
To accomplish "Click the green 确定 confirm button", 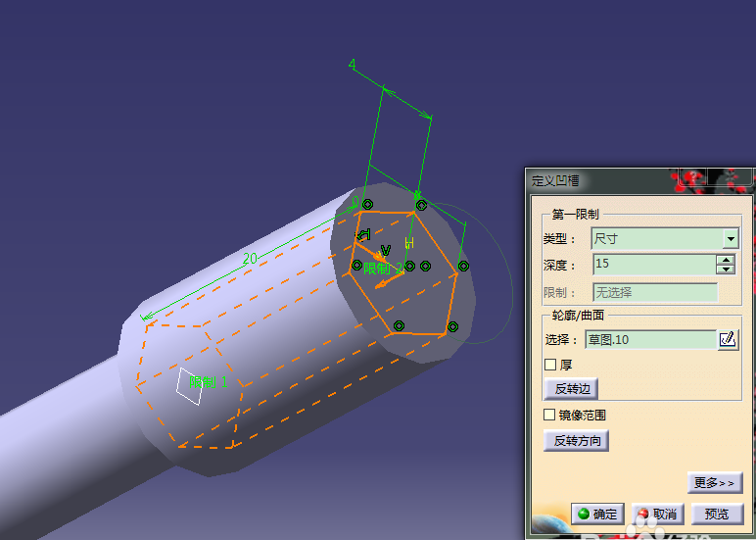I will pyautogui.click(x=598, y=514).
